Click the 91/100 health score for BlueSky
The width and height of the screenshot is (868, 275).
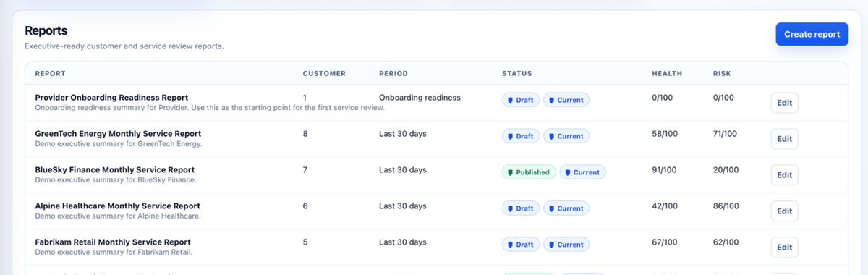pos(664,170)
